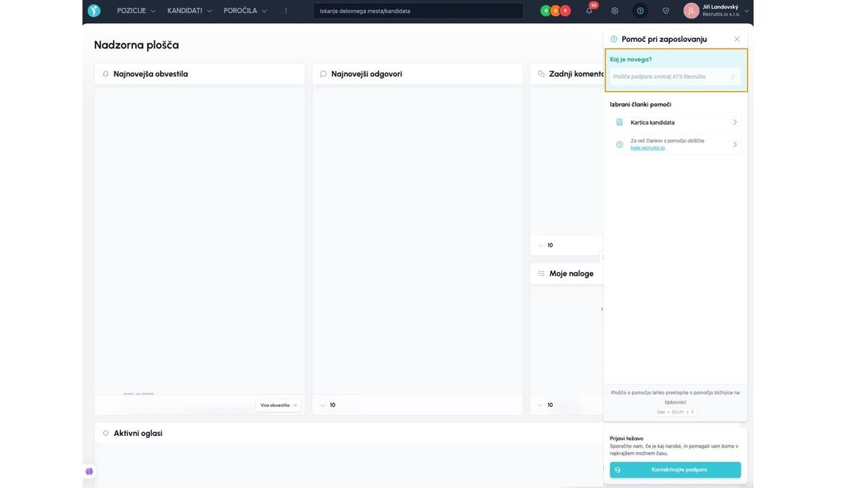Click the shield check icon in header
This screenshot has height=488, width=868.
pyautogui.click(x=665, y=11)
